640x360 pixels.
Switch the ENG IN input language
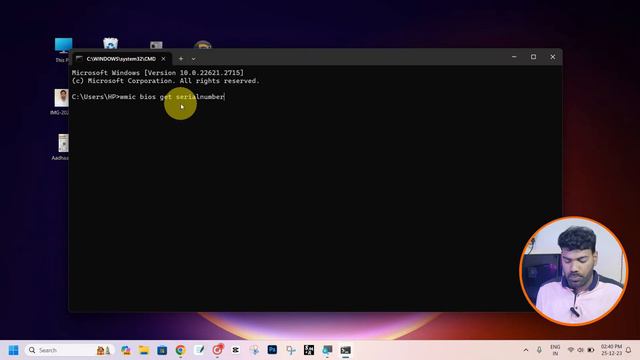click(555, 350)
